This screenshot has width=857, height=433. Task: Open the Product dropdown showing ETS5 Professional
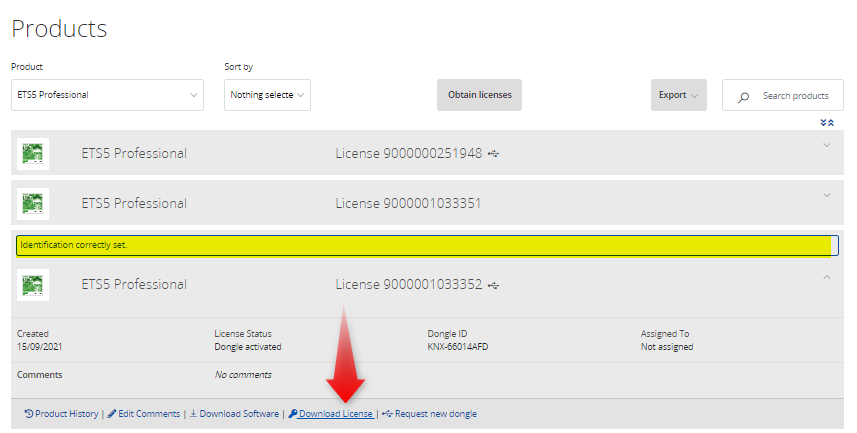[107, 95]
